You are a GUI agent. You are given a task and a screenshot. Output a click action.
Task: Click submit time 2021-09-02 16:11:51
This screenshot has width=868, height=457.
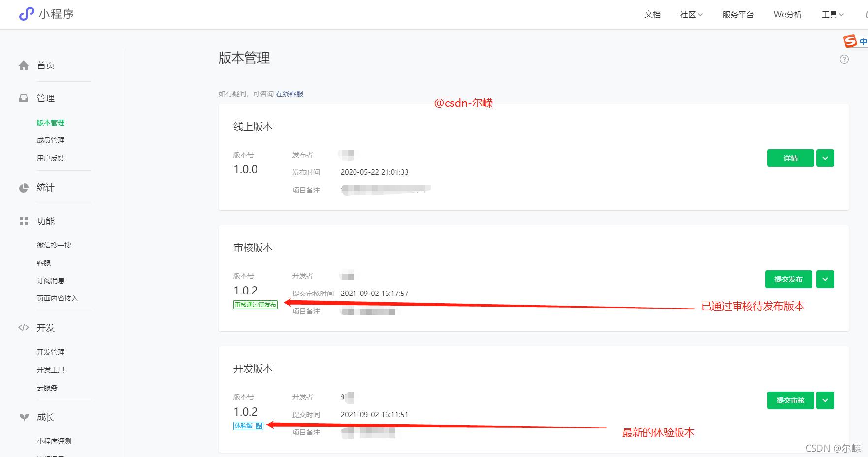click(375, 415)
